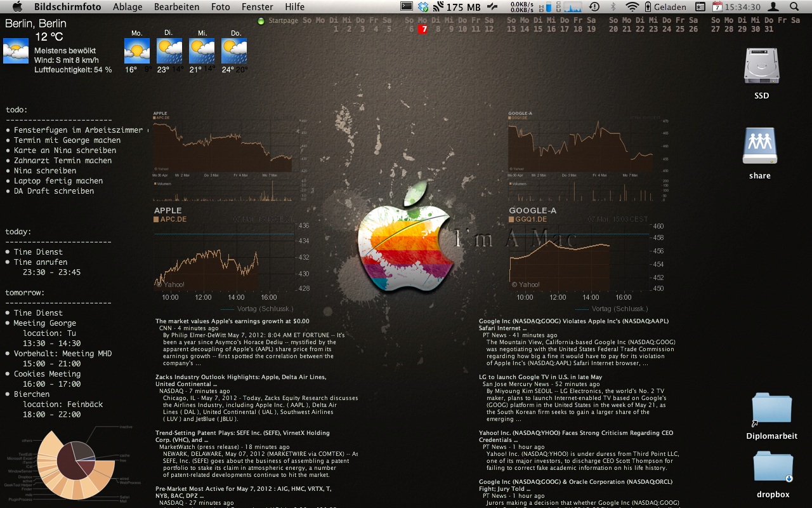Open the Fenster menu
The height and width of the screenshot is (508, 812).
click(x=258, y=7)
